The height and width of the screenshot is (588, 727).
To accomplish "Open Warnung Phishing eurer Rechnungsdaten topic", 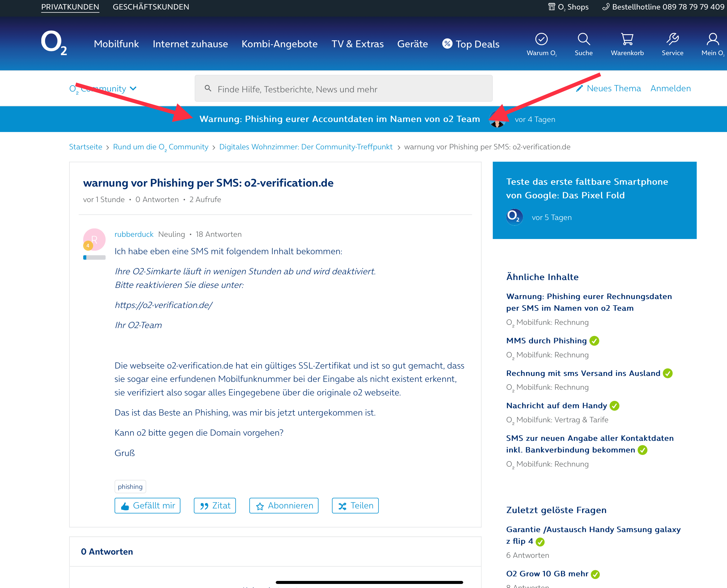I will click(589, 302).
